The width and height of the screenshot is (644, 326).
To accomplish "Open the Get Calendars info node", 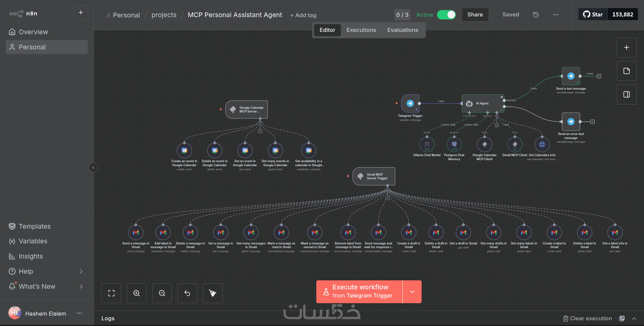I will pos(542,145).
